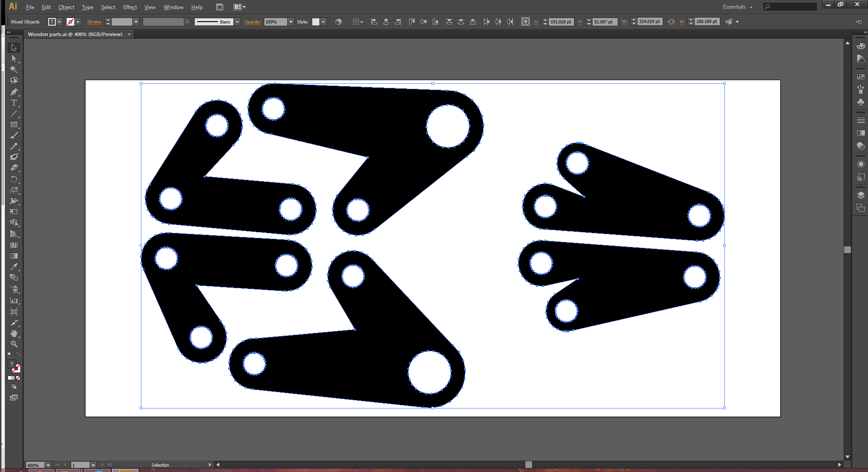Select the Hand tool

tap(14, 333)
